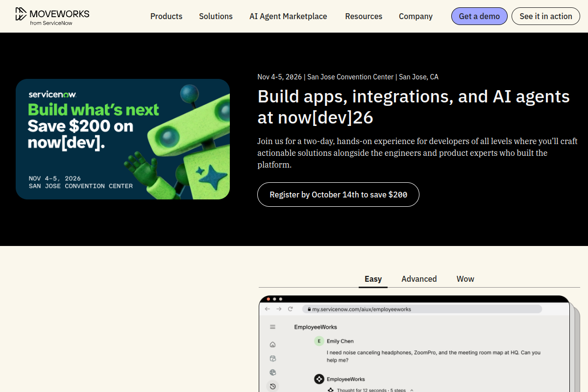Click the history clock icon in mockup sidebar
This screenshot has height=392, width=588.
tap(273, 386)
